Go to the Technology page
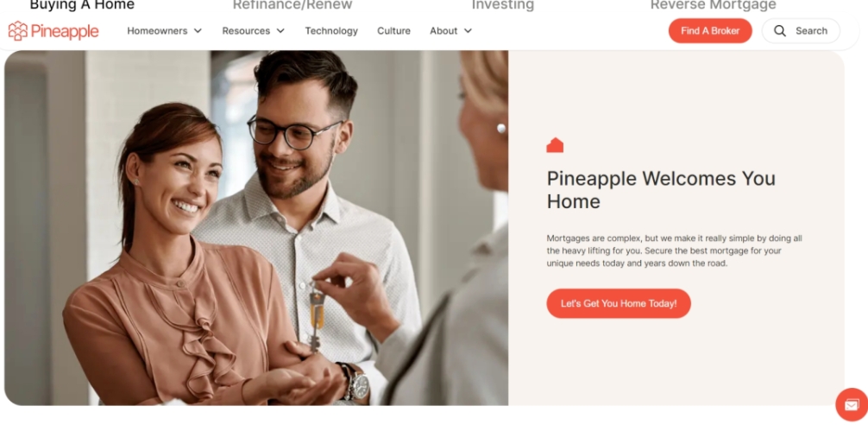Screen dimensions: 868x425 click(331, 31)
